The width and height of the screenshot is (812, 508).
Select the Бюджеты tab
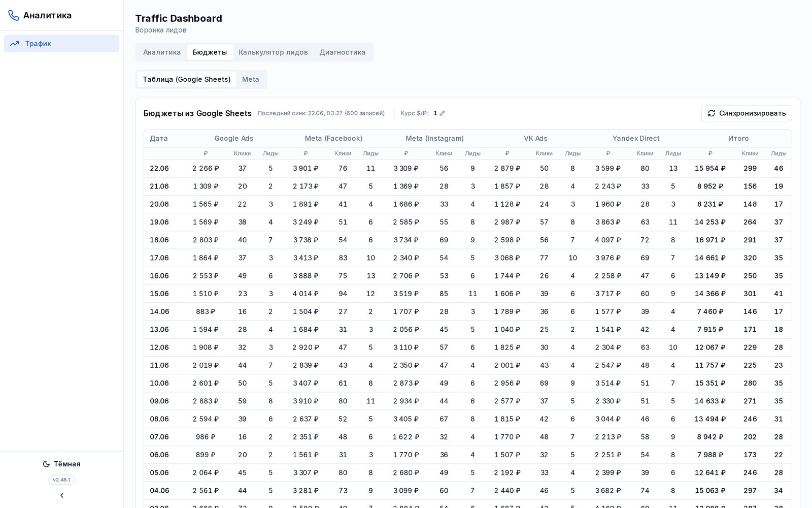(210, 52)
